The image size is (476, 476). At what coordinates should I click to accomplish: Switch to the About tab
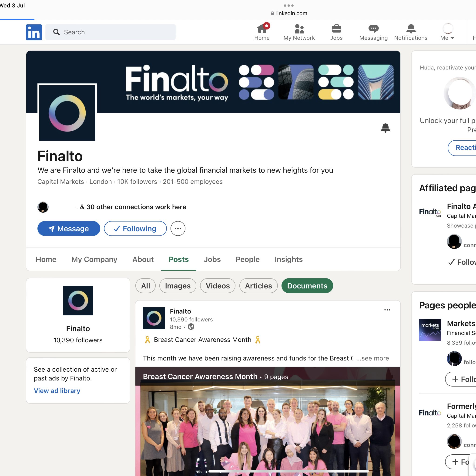click(x=143, y=259)
